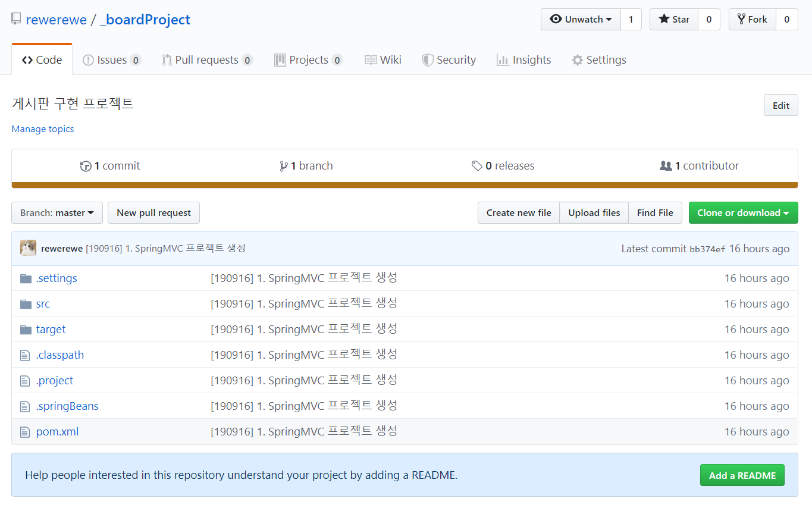Open commit hash bb374ef
The width and height of the screenshot is (812, 511).
coord(707,249)
